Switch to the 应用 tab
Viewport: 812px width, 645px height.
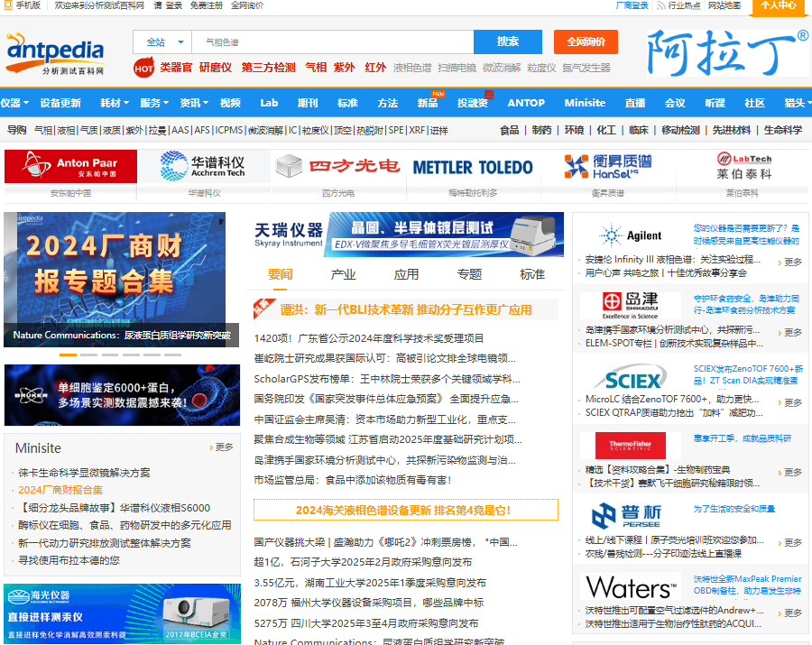pos(406,274)
